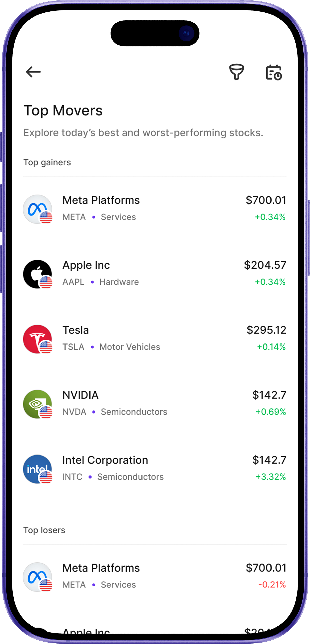Tap the Apple logo icon
Screen dimensions: 310x644
(37, 274)
